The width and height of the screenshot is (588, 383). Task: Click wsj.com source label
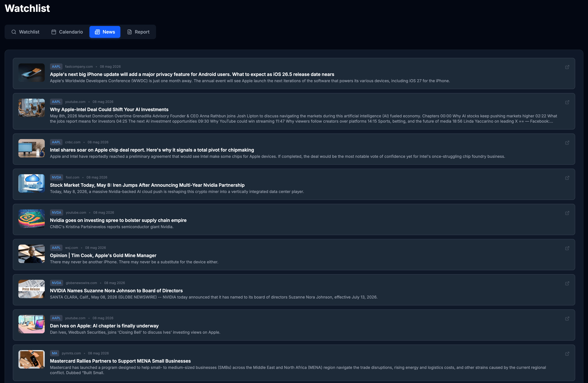(x=71, y=248)
